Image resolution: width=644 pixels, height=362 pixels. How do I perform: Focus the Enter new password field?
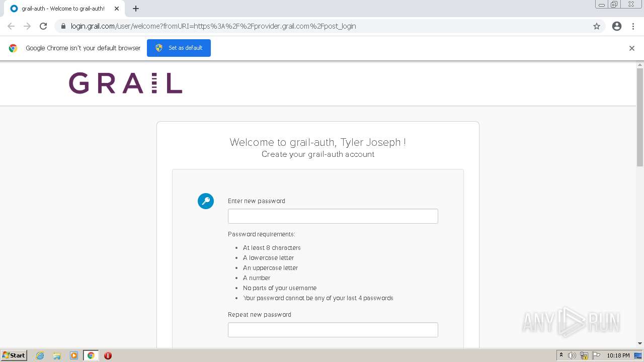(x=333, y=216)
